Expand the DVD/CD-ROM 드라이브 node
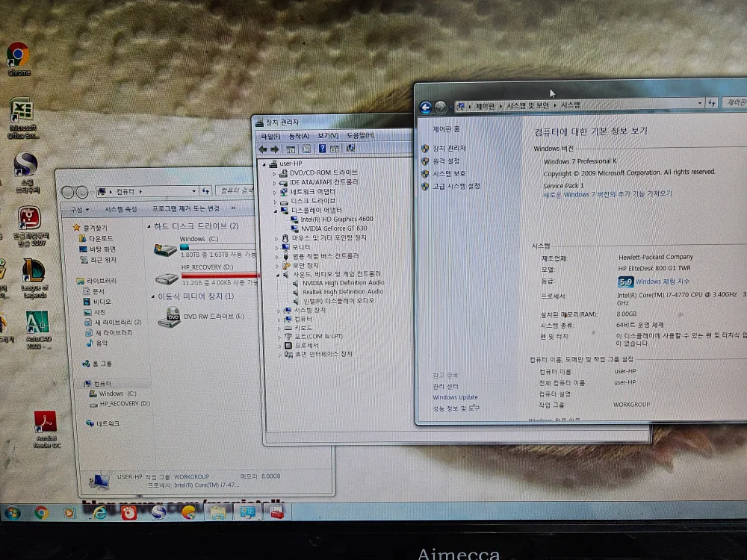The image size is (747, 560). click(274, 173)
